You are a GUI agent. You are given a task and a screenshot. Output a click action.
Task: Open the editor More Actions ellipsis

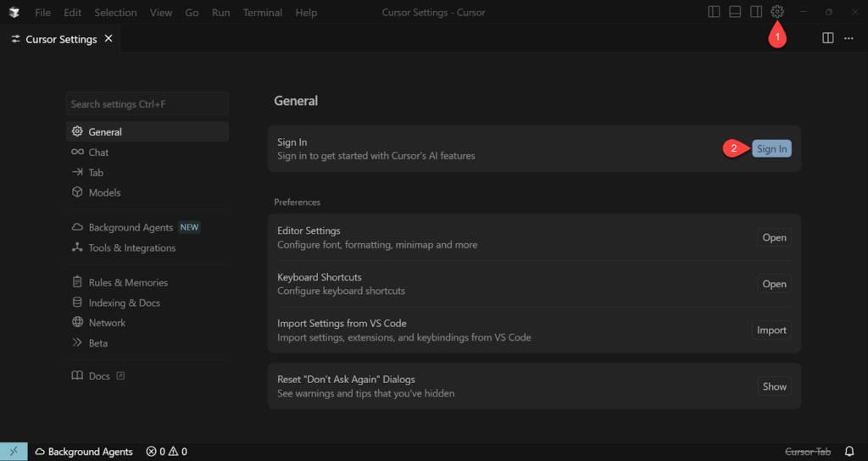pyautogui.click(x=849, y=38)
